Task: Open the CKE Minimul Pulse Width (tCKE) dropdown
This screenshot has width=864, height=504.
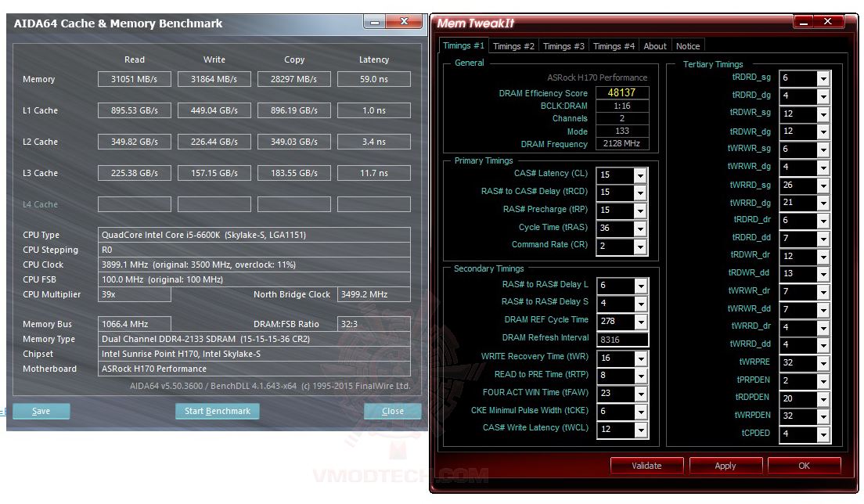Action: coord(640,412)
